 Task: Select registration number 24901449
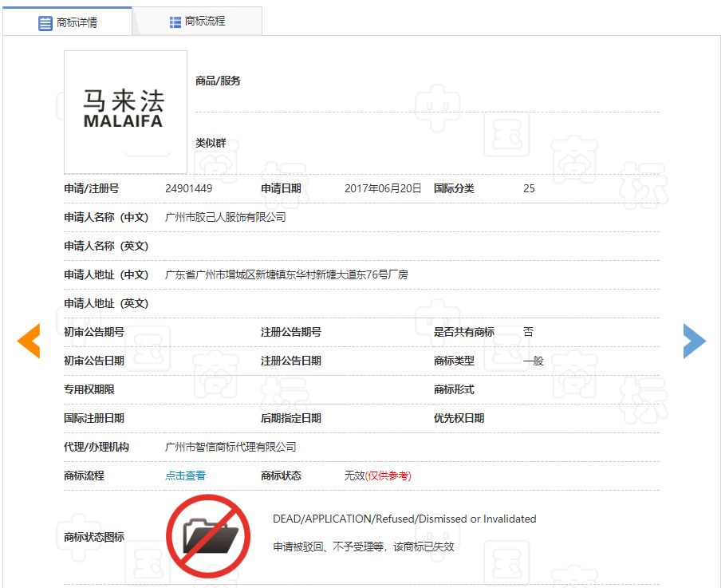coord(189,188)
